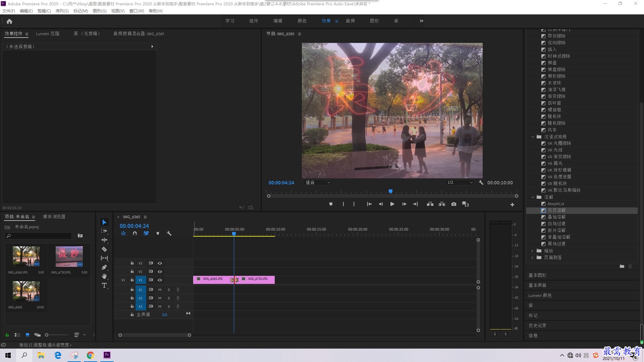Open the button editor plus icon

[512, 204]
